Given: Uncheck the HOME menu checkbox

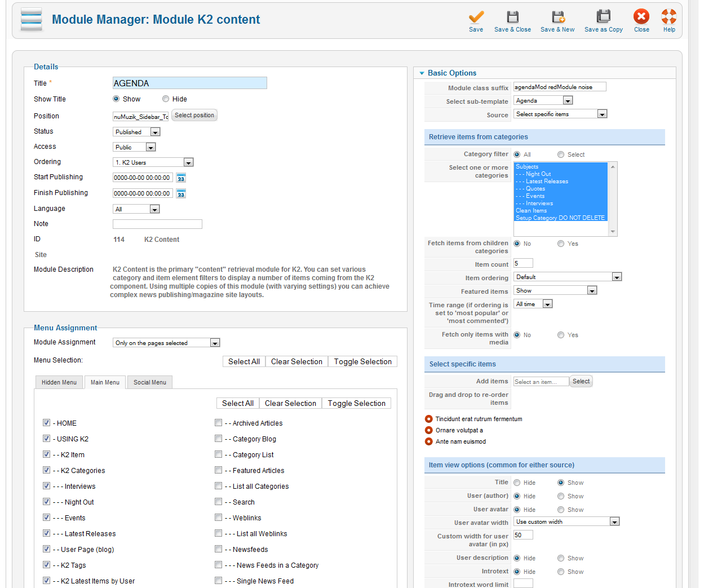Looking at the screenshot, I should (x=46, y=423).
